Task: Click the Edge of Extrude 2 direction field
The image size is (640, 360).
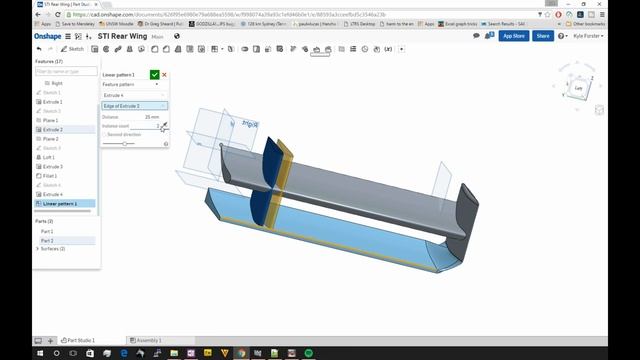Action: click(x=134, y=106)
